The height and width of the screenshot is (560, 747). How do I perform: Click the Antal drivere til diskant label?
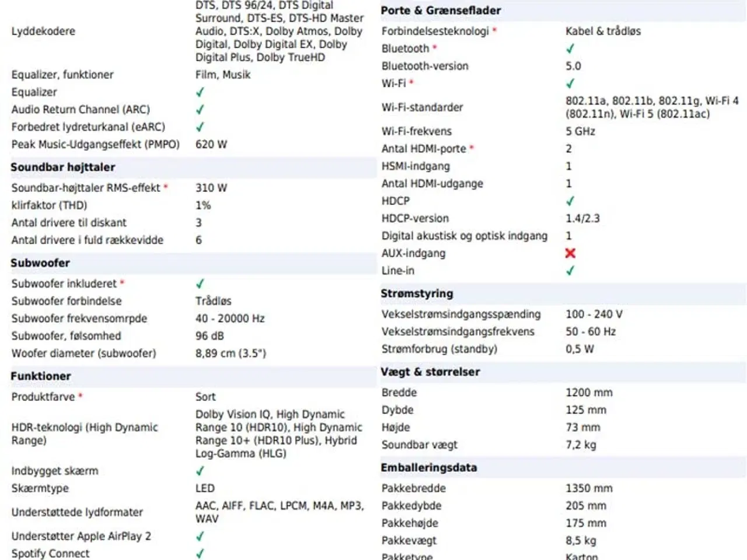(x=69, y=223)
